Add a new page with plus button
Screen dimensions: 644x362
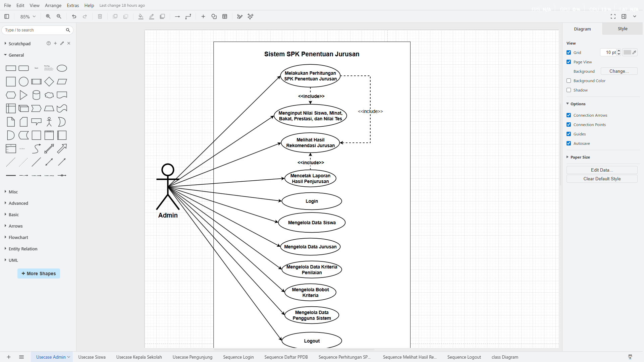click(9, 357)
